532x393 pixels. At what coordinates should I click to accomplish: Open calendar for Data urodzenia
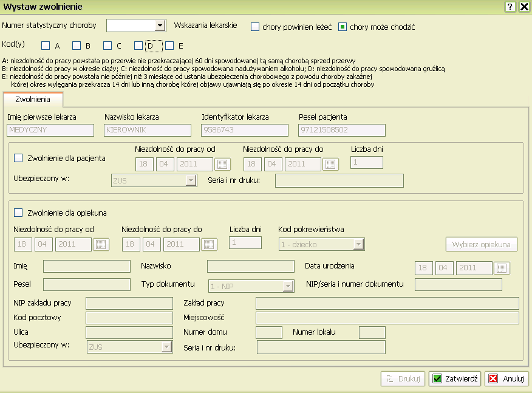pyautogui.click(x=502, y=268)
